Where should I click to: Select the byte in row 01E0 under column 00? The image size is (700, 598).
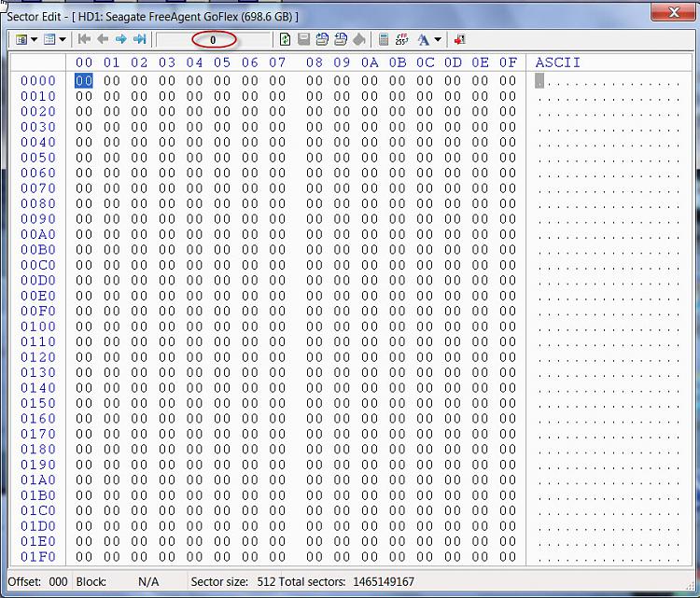84,541
